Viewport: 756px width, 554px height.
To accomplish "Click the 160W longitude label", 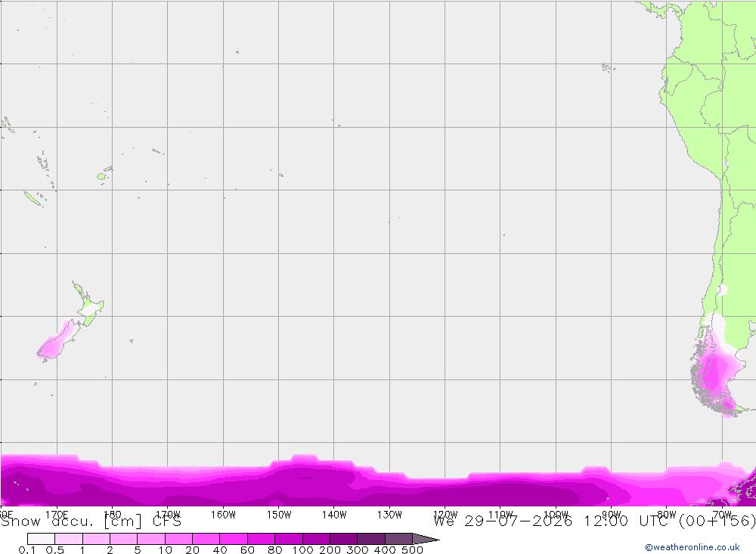I will [223, 515].
